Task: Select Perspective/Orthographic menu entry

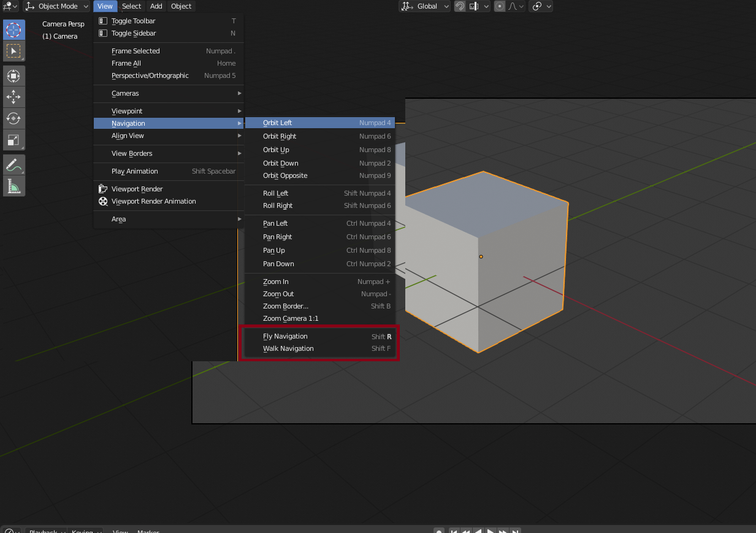Action: (x=168, y=75)
